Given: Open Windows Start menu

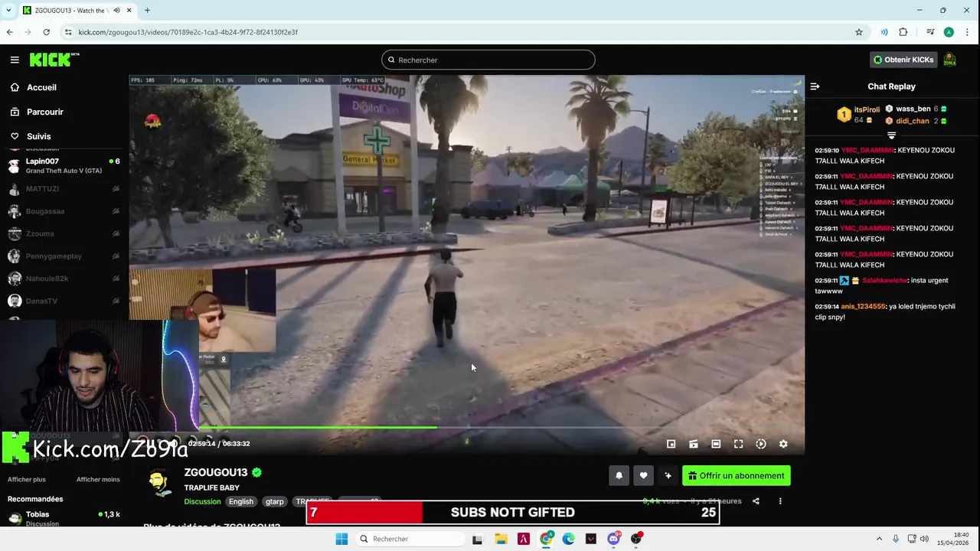Looking at the screenshot, I should pyautogui.click(x=341, y=539).
